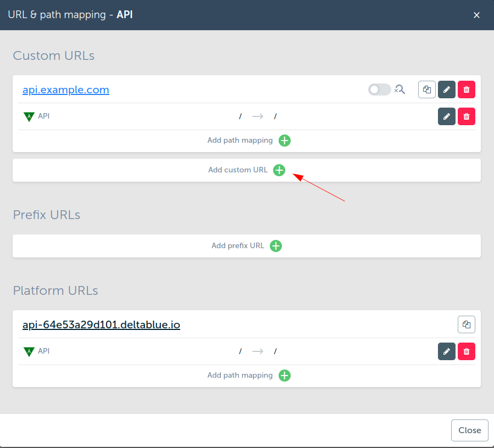Add path mapping under the platform URL
The height and width of the screenshot is (448, 494).
(285, 376)
